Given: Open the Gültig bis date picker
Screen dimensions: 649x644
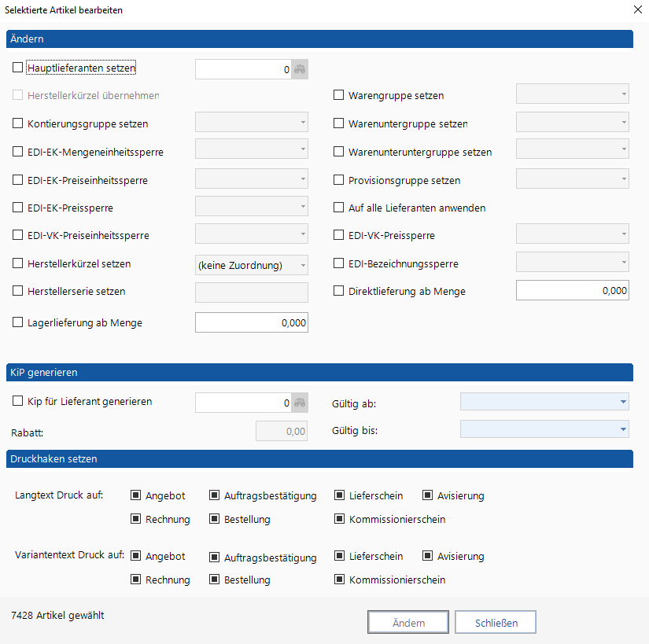Looking at the screenshot, I should (624, 429).
